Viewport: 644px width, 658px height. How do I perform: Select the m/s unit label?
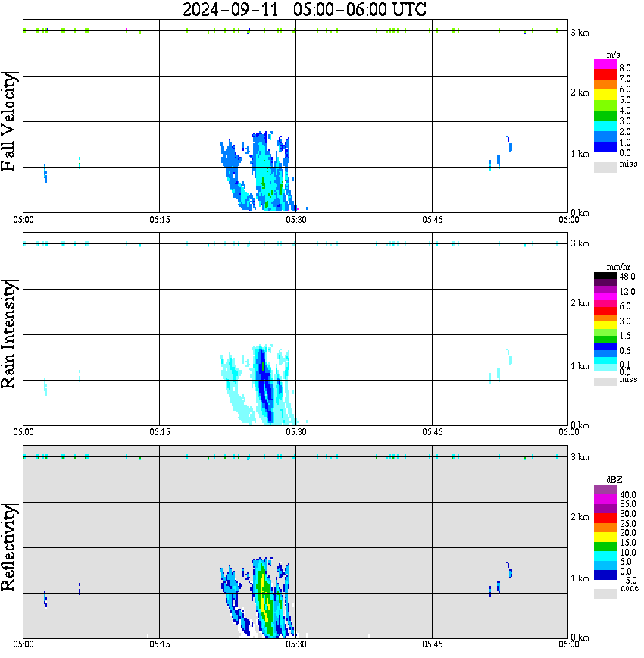tap(613, 55)
